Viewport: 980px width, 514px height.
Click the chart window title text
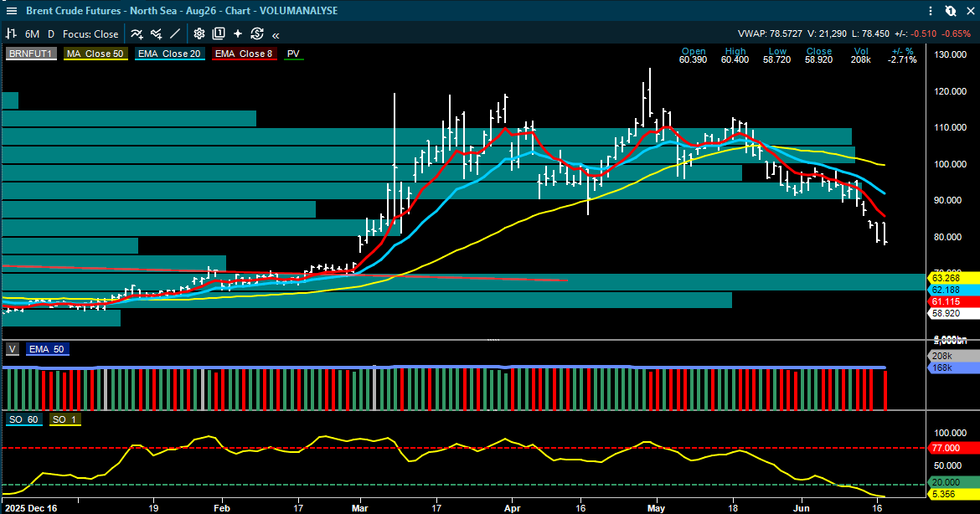182,11
